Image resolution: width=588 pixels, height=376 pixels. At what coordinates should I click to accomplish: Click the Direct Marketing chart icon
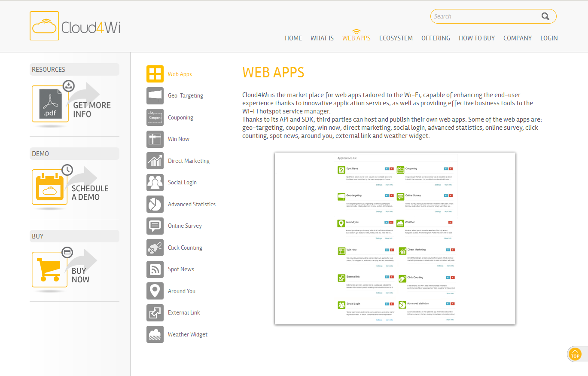click(x=155, y=161)
